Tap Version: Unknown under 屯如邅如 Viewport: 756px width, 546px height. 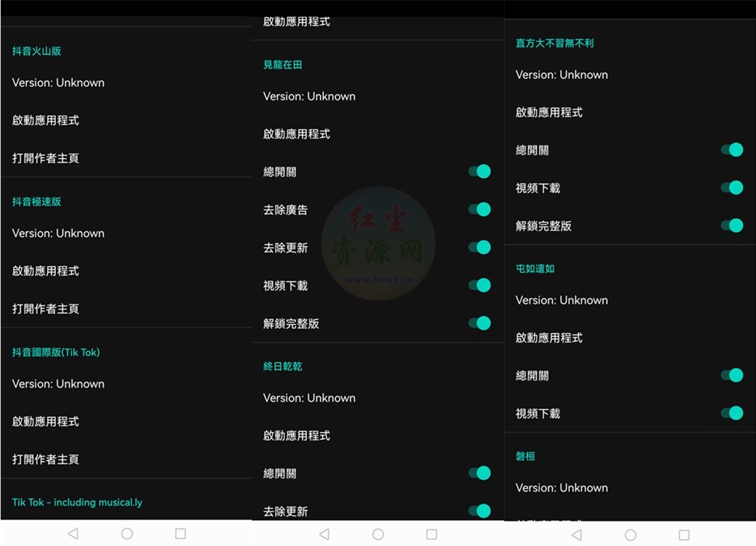click(562, 300)
